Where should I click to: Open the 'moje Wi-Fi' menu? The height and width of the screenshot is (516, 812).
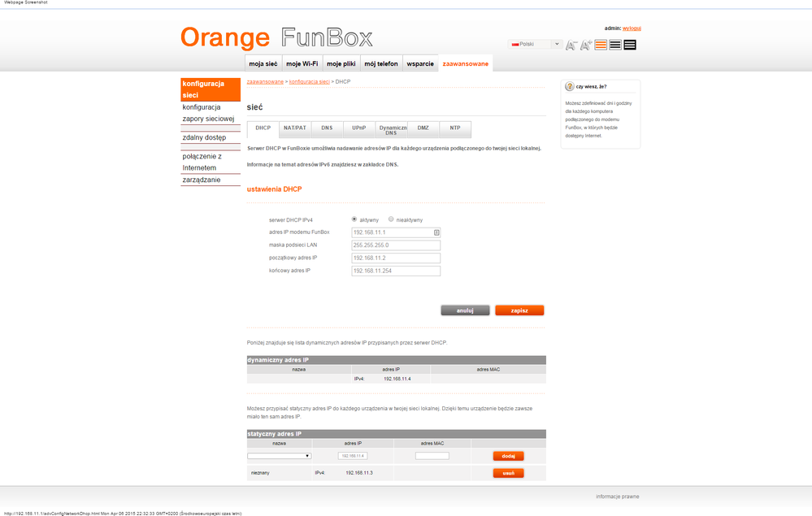pyautogui.click(x=302, y=63)
